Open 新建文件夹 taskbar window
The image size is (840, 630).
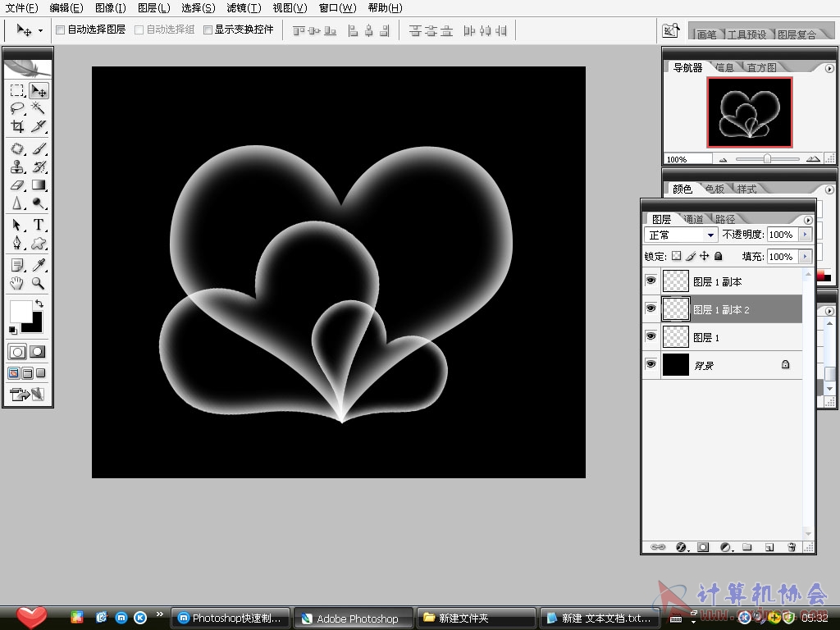point(477,619)
